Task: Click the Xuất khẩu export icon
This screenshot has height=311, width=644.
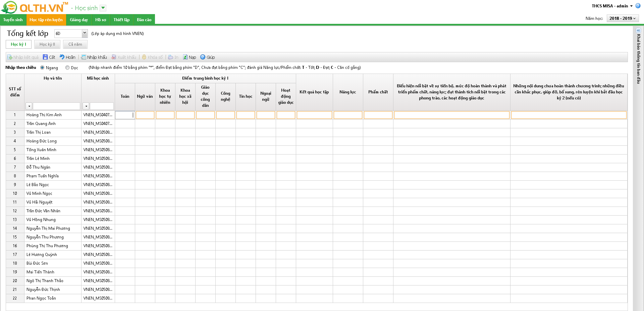Action: click(x=114, y=57)
